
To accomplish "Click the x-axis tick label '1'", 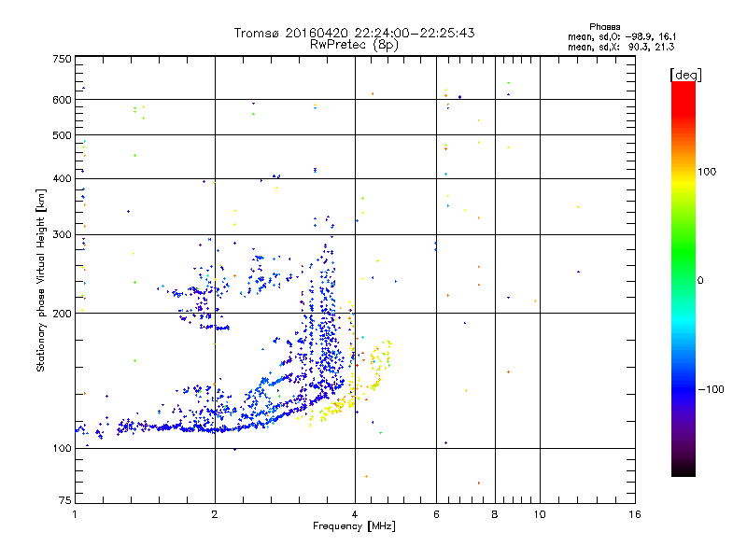I will (75, 514).
